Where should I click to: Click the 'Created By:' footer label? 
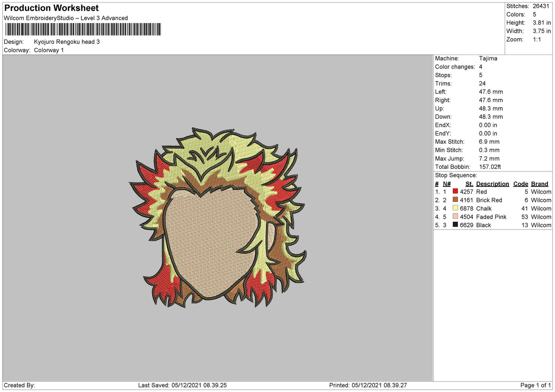pyautogui.click(x=19, y=385)
